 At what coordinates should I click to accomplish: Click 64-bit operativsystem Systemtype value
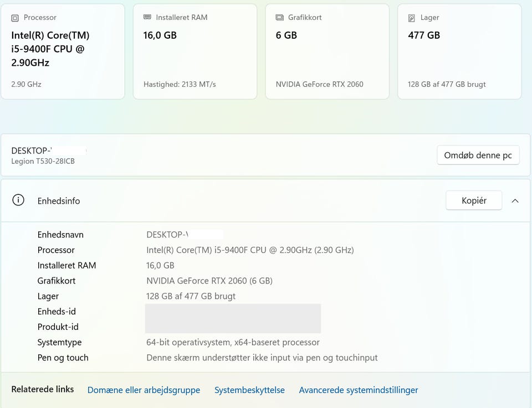[x=233, y=342]
